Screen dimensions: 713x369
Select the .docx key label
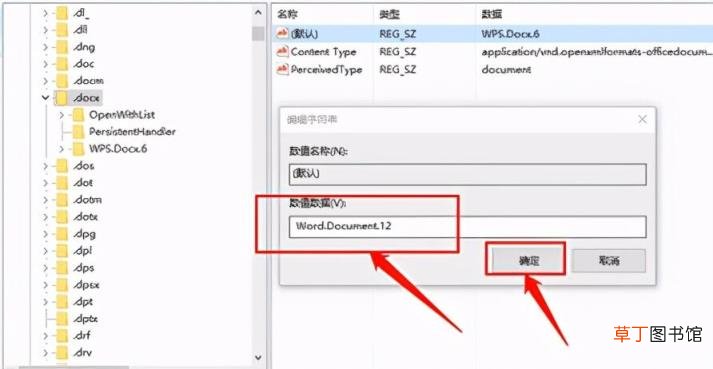pyautogui.click(x=86, y=98)
